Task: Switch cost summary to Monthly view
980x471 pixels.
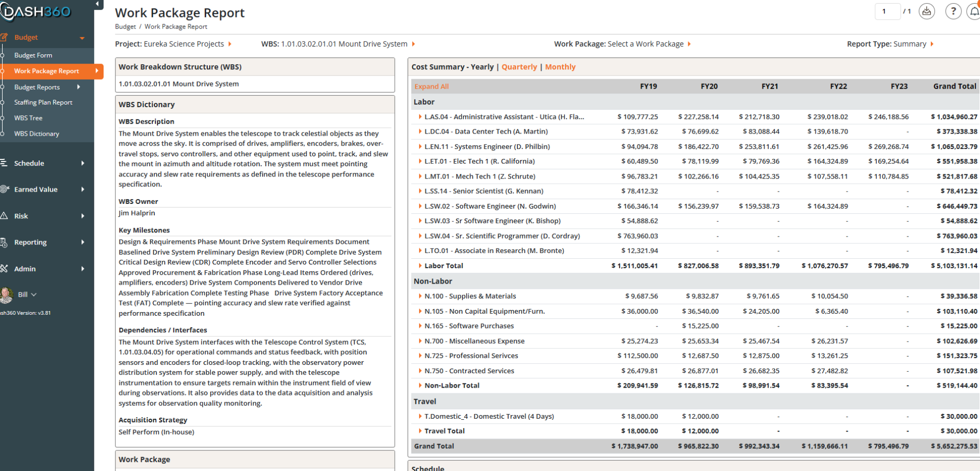Action: point(560,67)
